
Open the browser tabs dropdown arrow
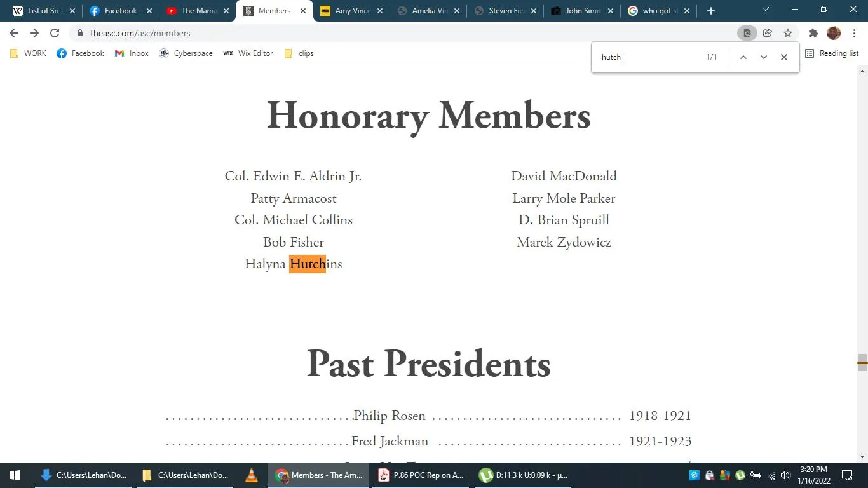click(765, 10)
